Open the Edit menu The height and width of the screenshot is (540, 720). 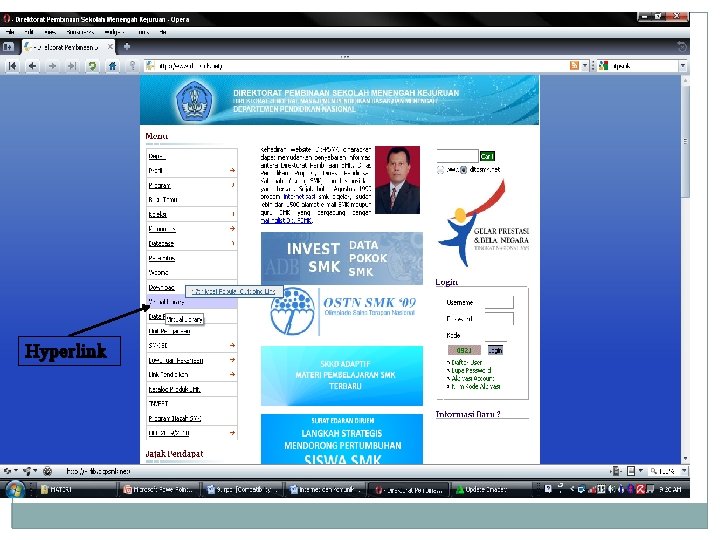29,32
